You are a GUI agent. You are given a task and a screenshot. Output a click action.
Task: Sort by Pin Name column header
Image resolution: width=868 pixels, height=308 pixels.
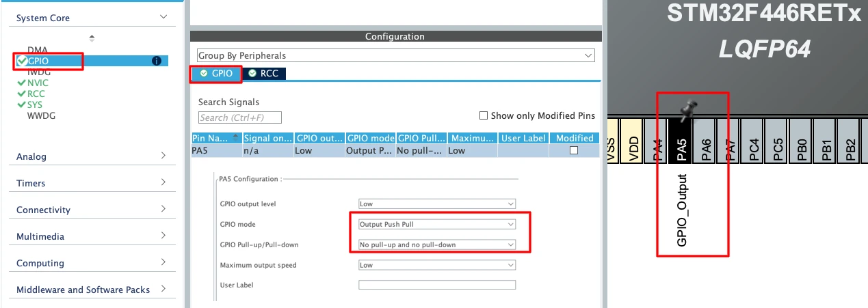click(x=216, y=138)
